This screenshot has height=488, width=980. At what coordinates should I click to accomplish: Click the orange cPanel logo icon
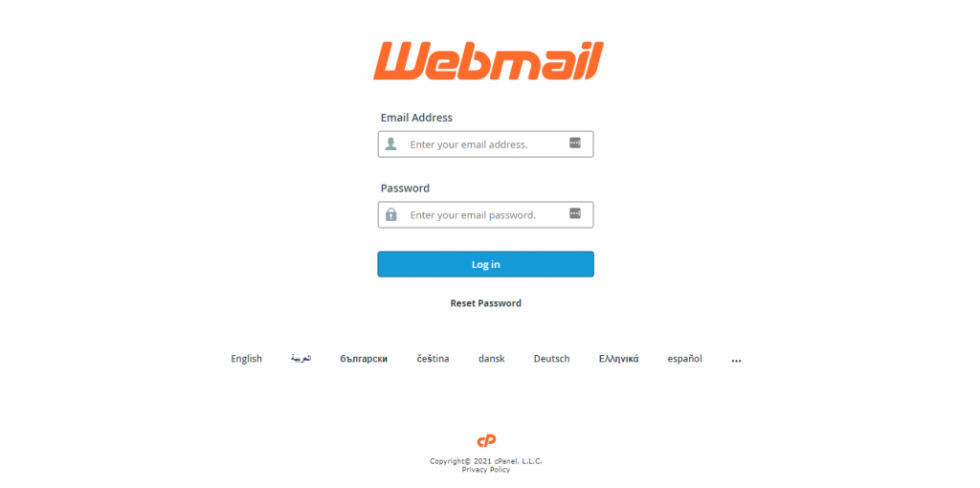click(x=486, y=441)
